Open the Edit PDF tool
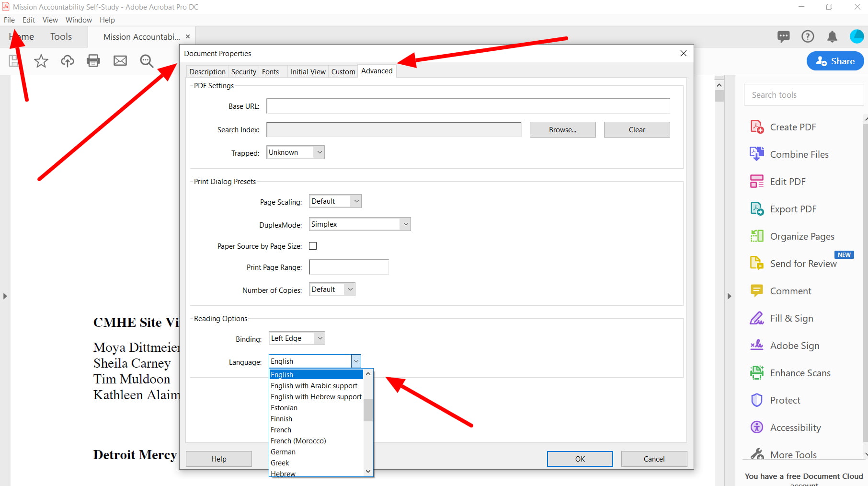The width and height of the screenshot is (868, 486). click(778, 182)
